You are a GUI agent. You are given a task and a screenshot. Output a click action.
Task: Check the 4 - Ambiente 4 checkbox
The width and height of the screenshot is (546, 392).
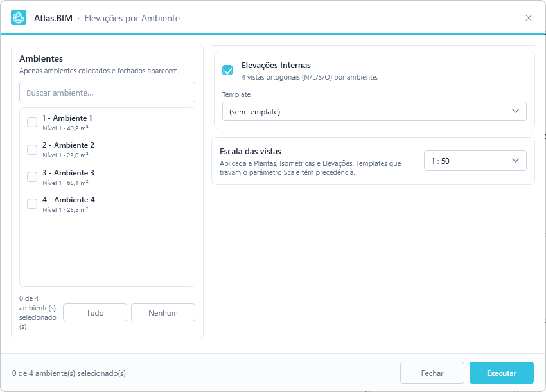coord(32,204)
